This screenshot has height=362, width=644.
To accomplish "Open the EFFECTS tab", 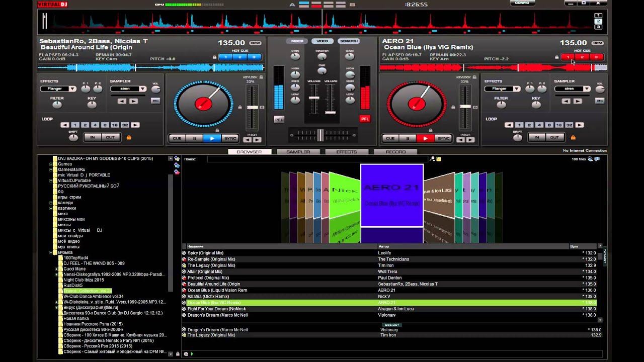I will tap(347, 152).
